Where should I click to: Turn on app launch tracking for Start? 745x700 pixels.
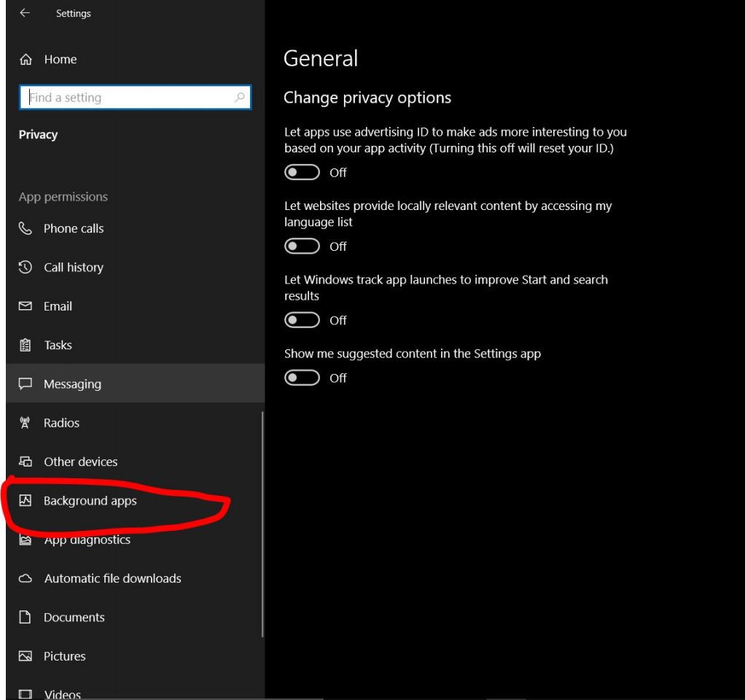point(301,320)
